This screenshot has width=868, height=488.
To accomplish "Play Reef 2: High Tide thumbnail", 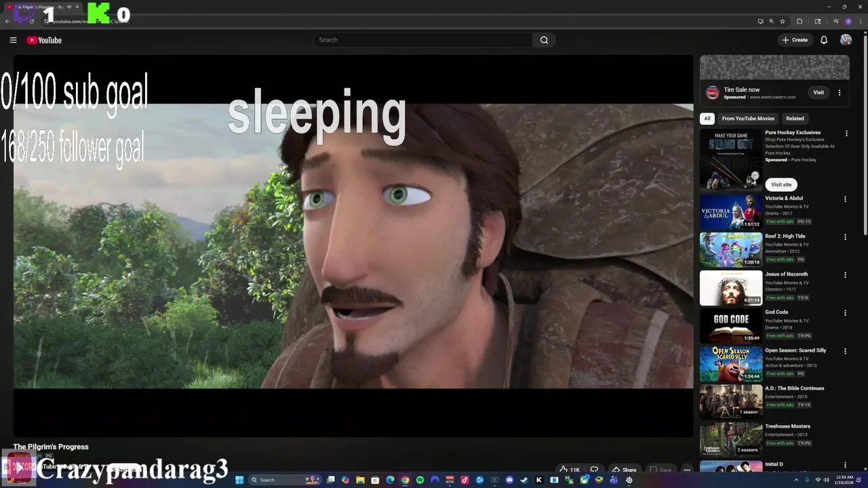I will (x=731, y=249).
